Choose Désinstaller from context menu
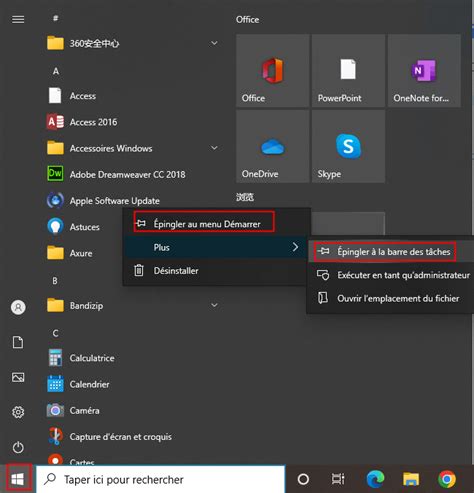The height and width of the screenshot is (493, 474). click(x=215, y=270)
